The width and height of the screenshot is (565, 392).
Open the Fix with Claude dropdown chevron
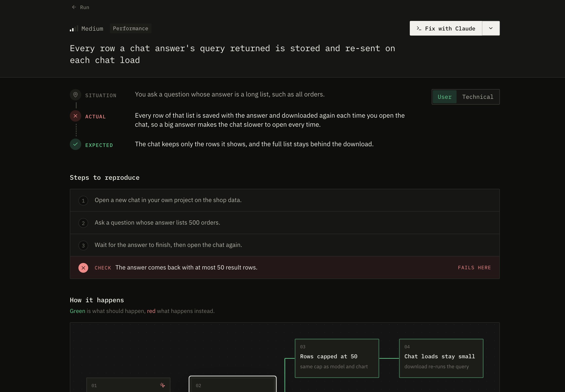pos(491,29)
